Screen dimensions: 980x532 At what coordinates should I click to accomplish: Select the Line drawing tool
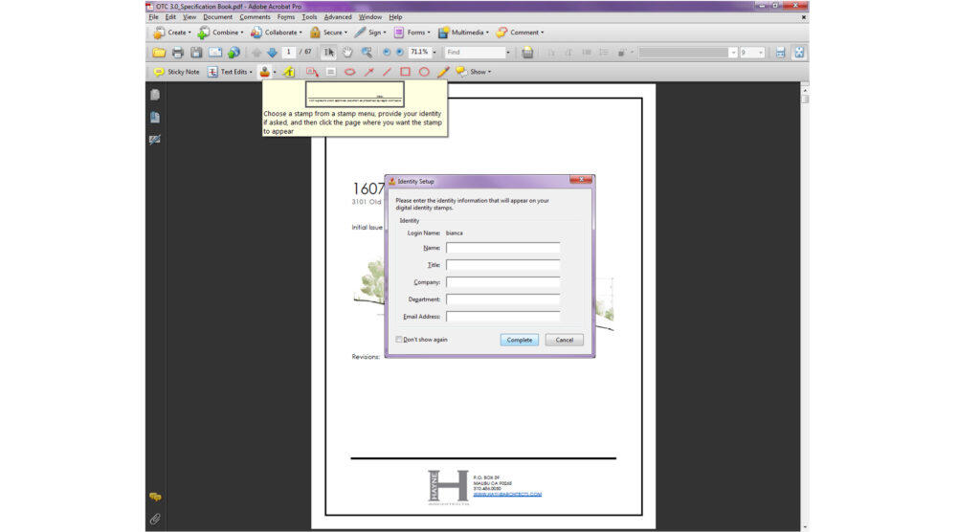tap(387, 72)
